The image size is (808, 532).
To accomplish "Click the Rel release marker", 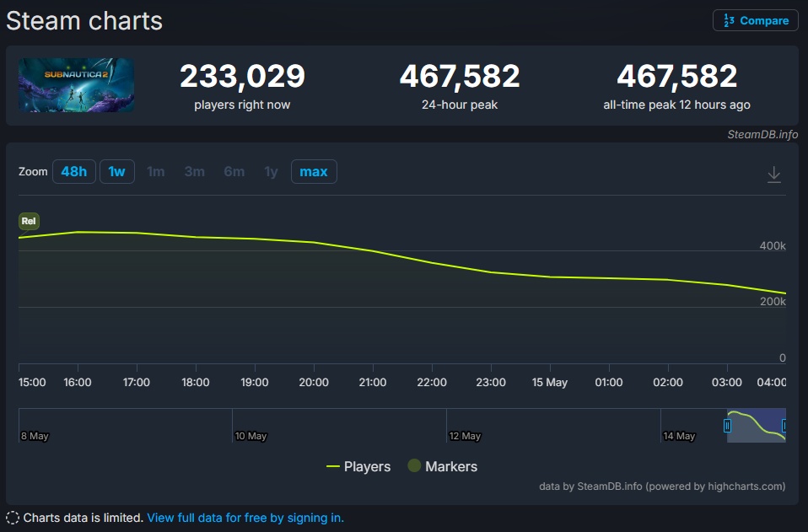I will [29, 221].
